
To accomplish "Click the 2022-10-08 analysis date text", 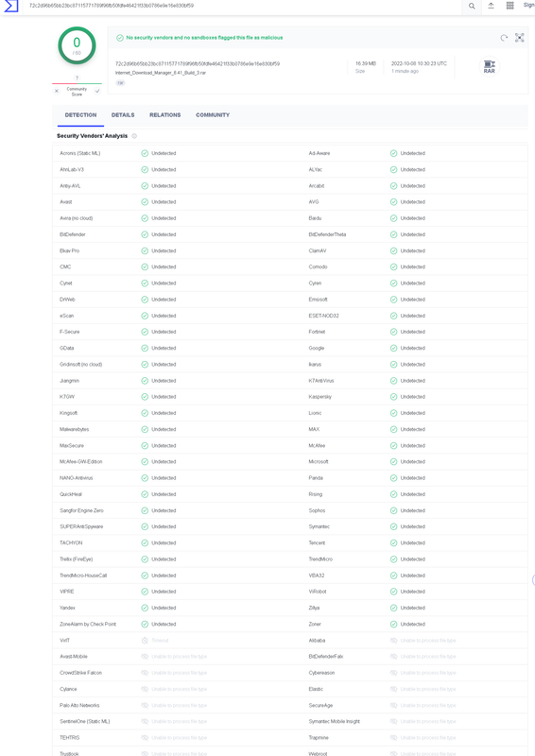I will pyautogui.click(x=419, y=63).
